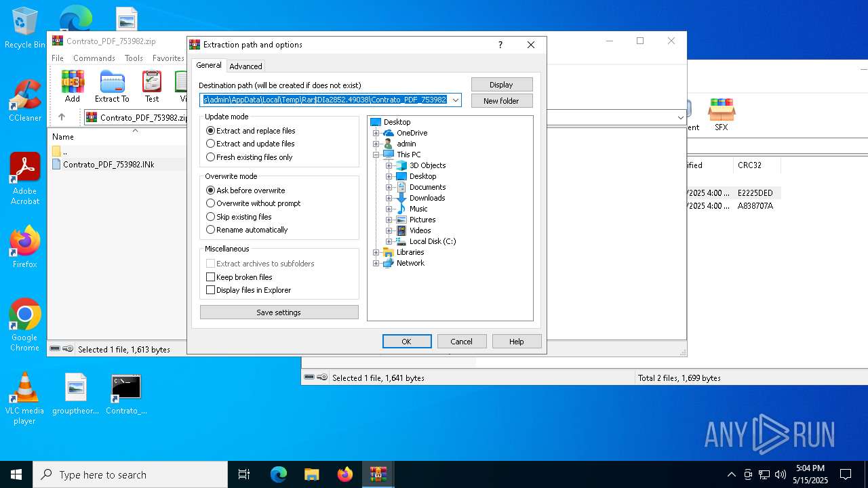Image resolution: width=868 pixels, height=488 pixels.
Task: Open destination path dropdown arrow
Action: click(456, 100)
